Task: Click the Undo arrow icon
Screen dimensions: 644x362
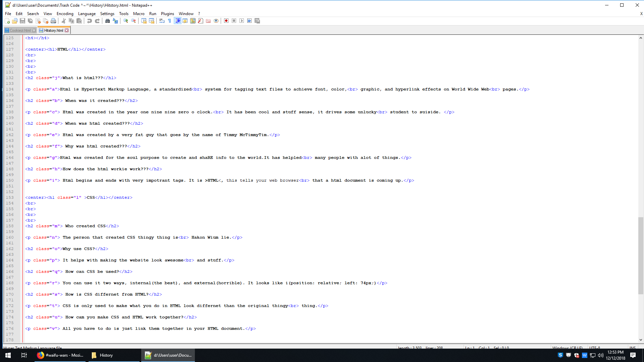Action: tap(89, 21)
